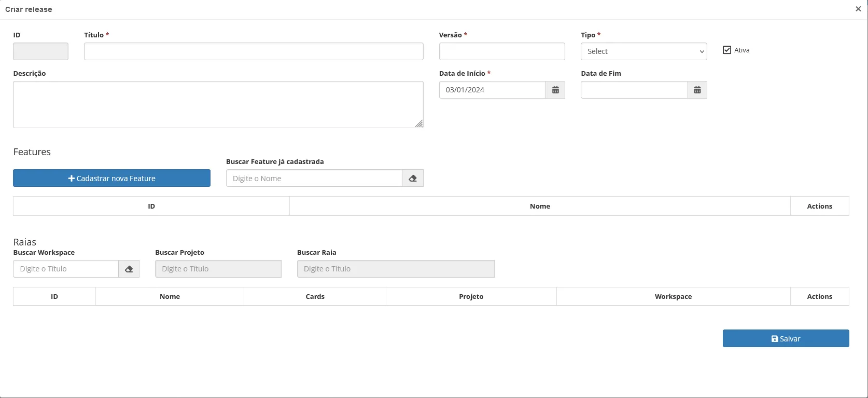
Task: Click the Descrição resize handle
Action: 419,123
